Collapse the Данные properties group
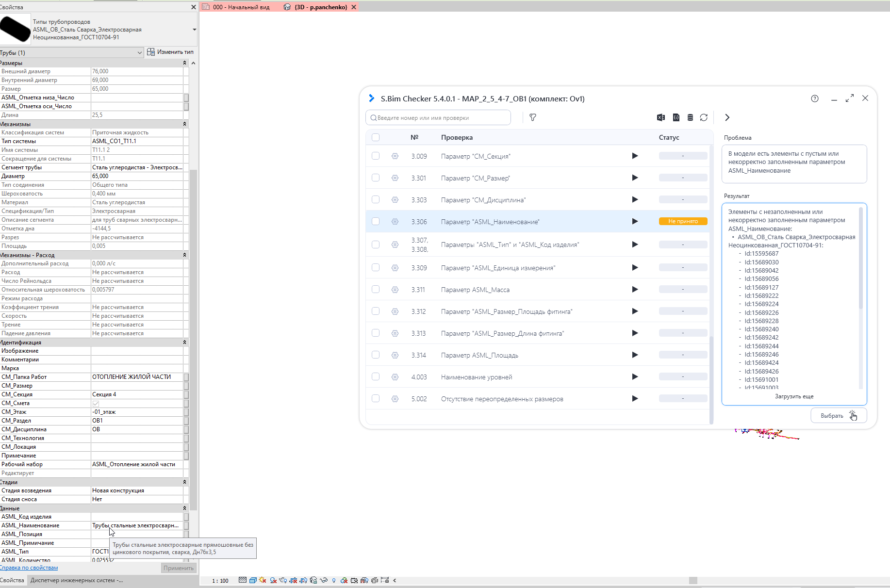890x588 pixels. [184, 508]
